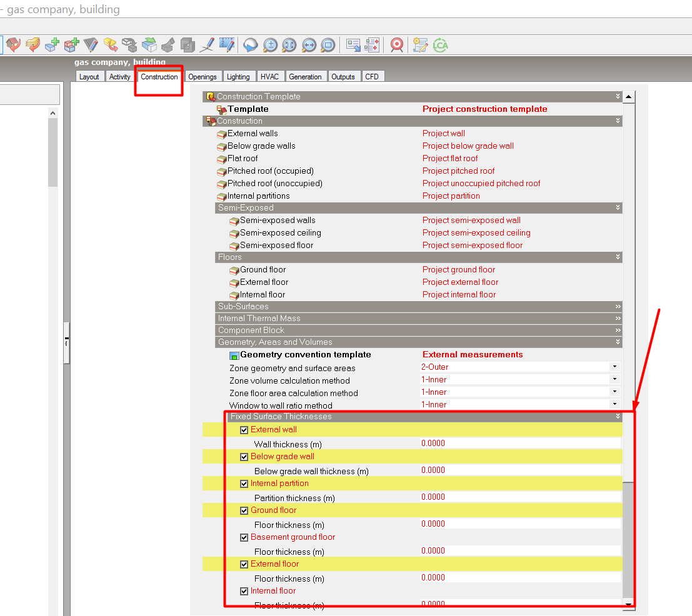Image resolution: width=692 pixels, height=616 pixels.
Task: Disable the Basement ground floor checkbox
Action: tap(244, 537)
